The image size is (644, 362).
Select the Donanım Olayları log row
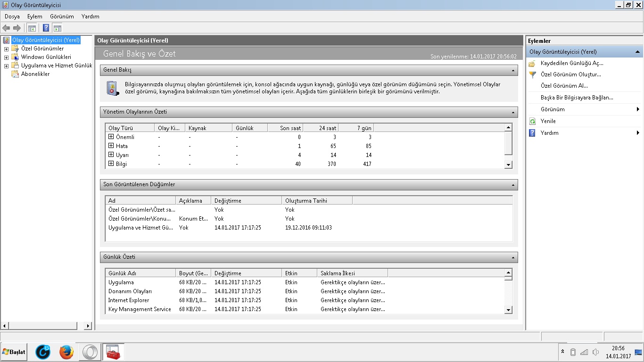pyautogui.click(x=305, y=291)
